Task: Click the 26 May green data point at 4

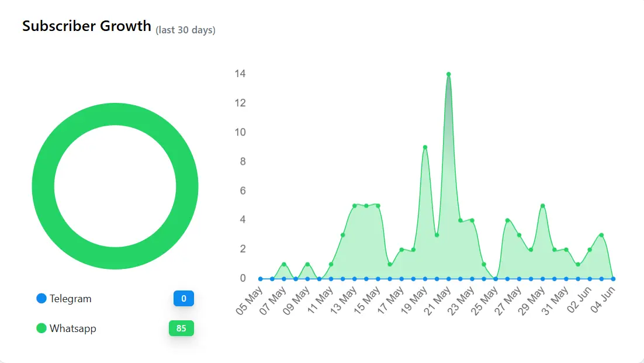Action: coord(507,220)
